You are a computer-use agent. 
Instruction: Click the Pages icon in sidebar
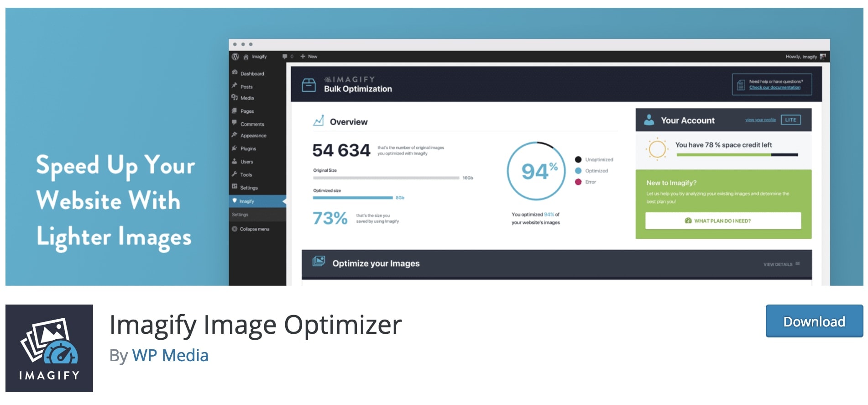235,110
